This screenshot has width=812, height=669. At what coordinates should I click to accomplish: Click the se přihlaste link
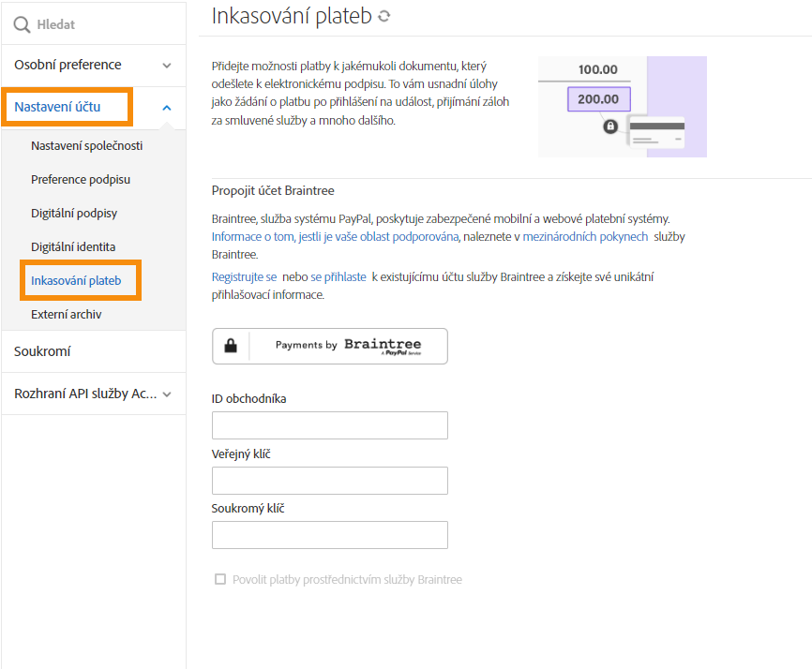click(338, 277)
